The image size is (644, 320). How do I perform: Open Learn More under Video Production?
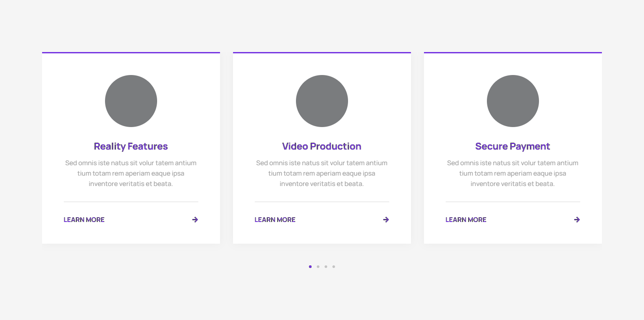pos(275,220)
